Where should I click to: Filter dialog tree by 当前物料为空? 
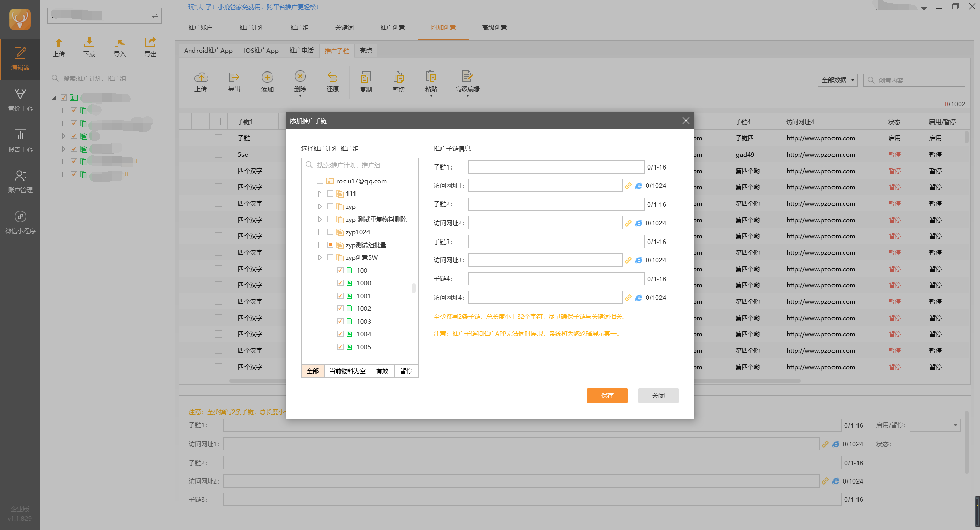coord(348,371)
